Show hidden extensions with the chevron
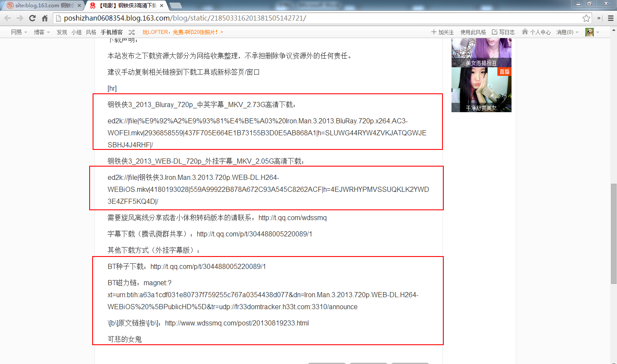The width and height of the screenshot is (617, 364). 599,18
